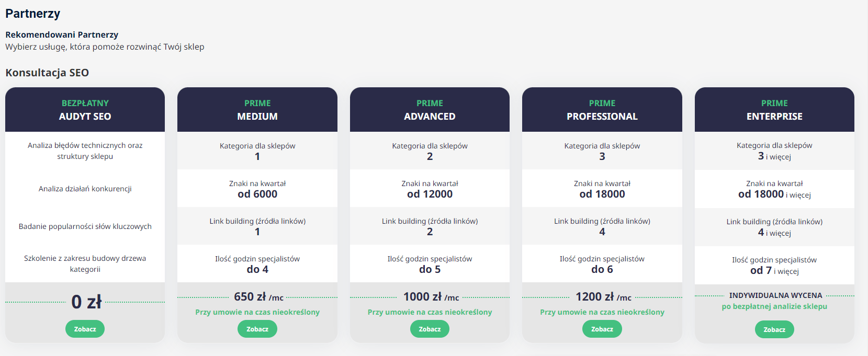Select Zobacz for the Prime Professional plan
Screen dimensions: 868x356
pos(602,329)
